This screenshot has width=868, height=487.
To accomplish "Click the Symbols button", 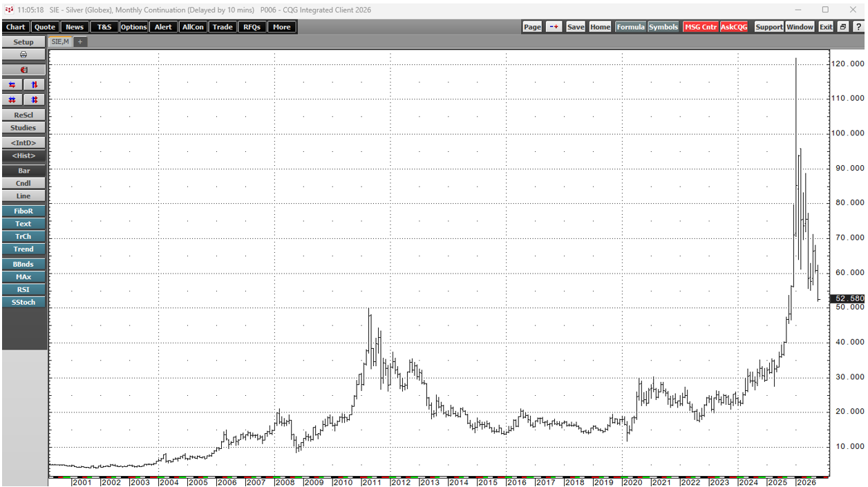I will 663,27.
